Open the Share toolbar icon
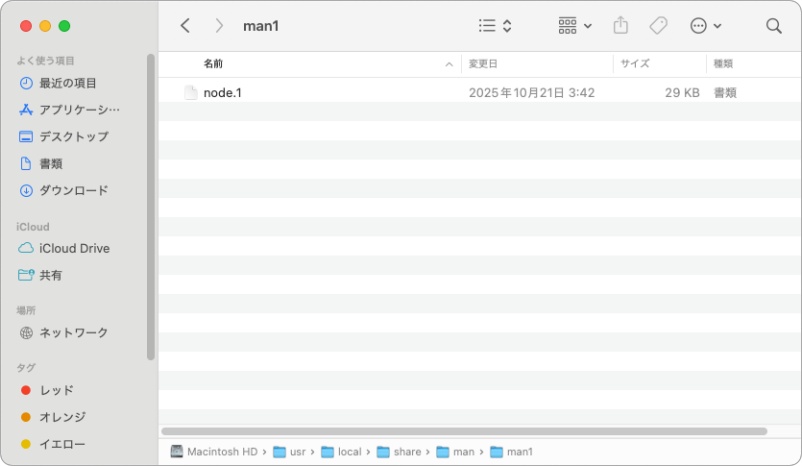 (x=620, y=26)
